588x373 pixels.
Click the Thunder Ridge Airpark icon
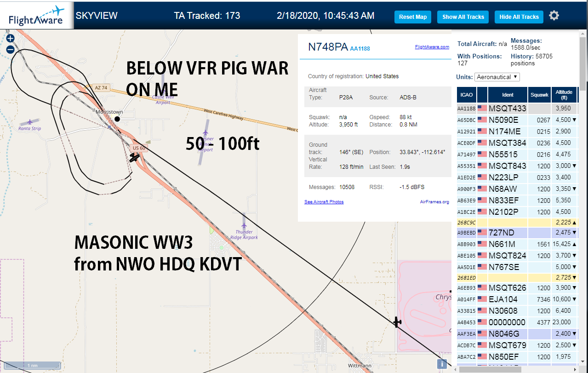point(244,225)
